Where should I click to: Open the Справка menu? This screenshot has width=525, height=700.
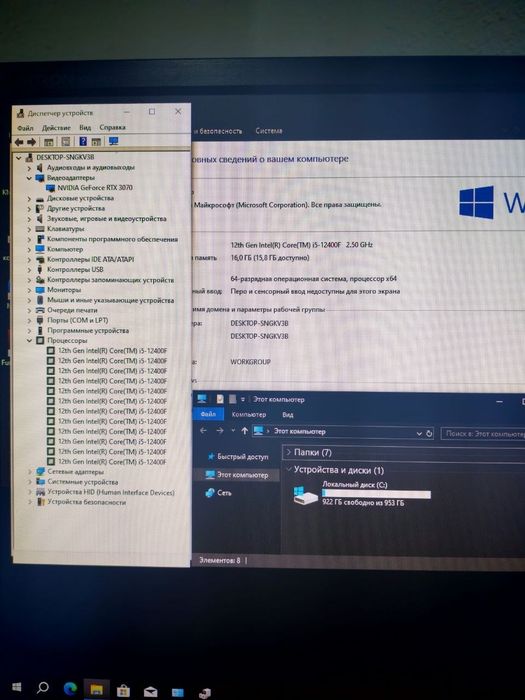click(x=112, y=127)
